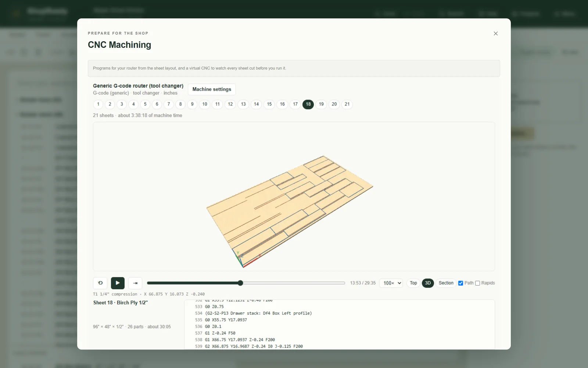588x368 pixels.
Task: Go to sheet 13
Action: click(243, 104)
